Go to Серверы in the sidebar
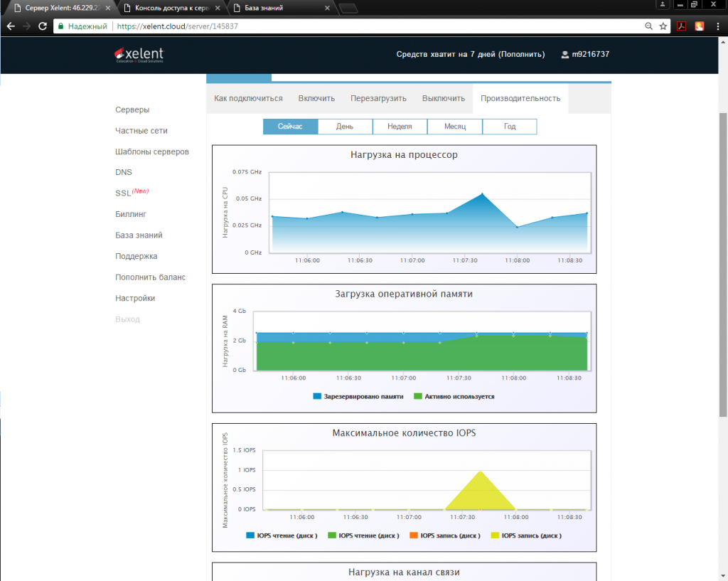The height and width of the screenshot is (581, 728). (132, 110)
